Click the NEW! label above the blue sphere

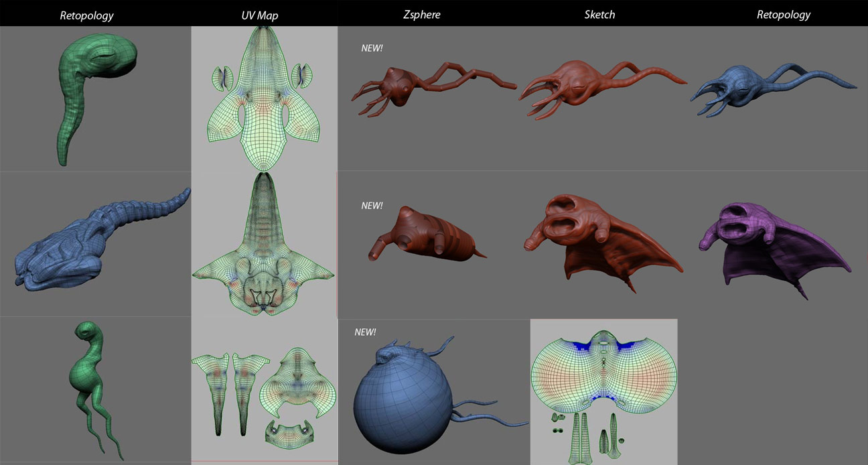coord(365,332)
